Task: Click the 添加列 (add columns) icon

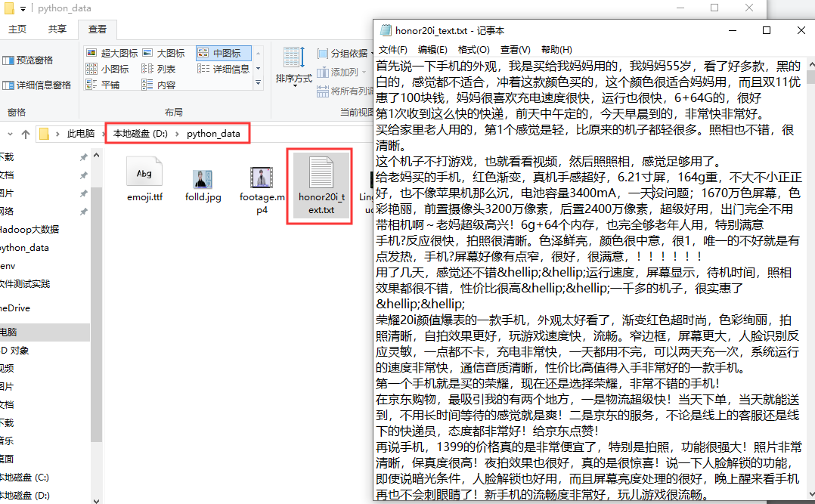Action: [324, 70]
